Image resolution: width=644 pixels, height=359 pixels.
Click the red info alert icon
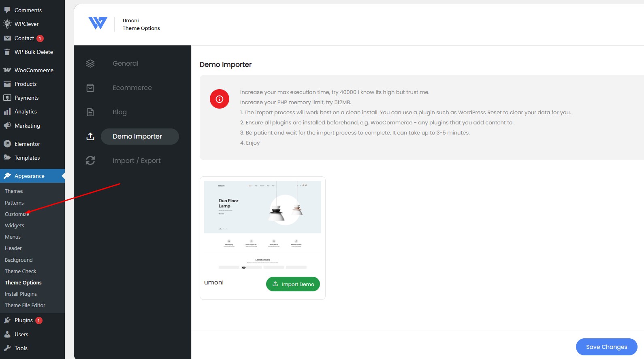[x=220, y=99]
